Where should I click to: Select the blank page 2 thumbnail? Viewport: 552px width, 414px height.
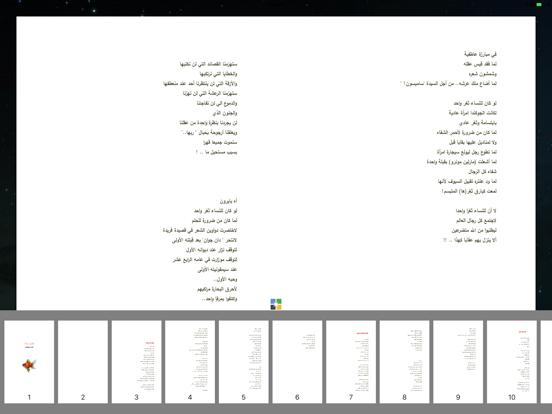(x=83, y=362)
